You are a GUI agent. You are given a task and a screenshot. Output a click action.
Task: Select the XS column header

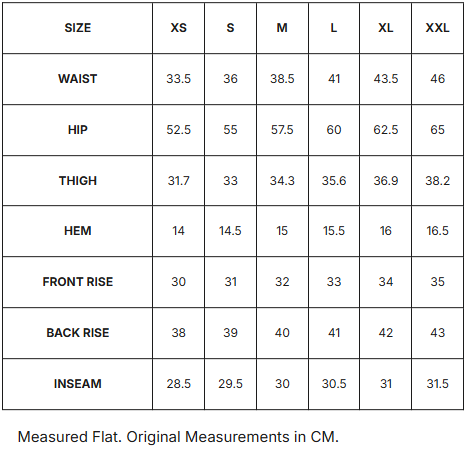(x=179, y=28)
